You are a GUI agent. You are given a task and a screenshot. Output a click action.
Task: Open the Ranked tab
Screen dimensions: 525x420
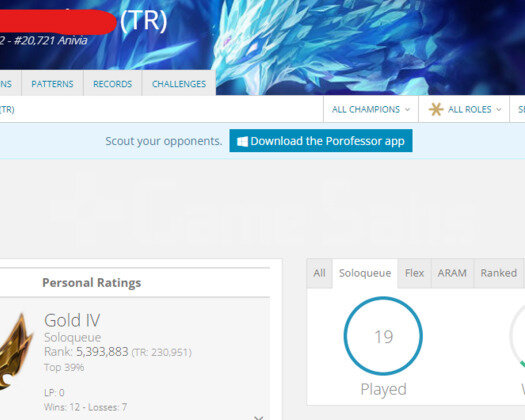[x=499, y=273]
